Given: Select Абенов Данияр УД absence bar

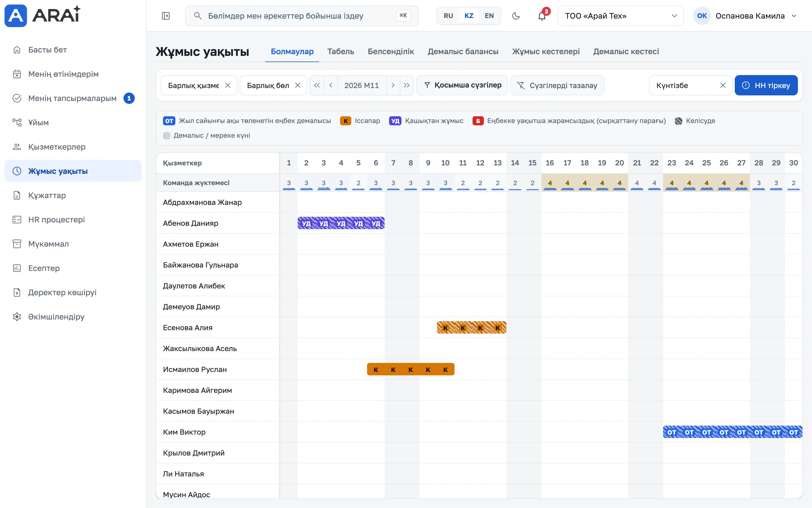Looking at the screenshot, I should click(341, 223).
